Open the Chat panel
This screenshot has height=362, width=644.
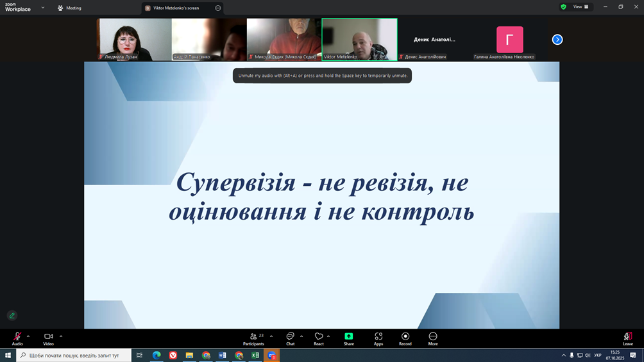tap(290, 338)
